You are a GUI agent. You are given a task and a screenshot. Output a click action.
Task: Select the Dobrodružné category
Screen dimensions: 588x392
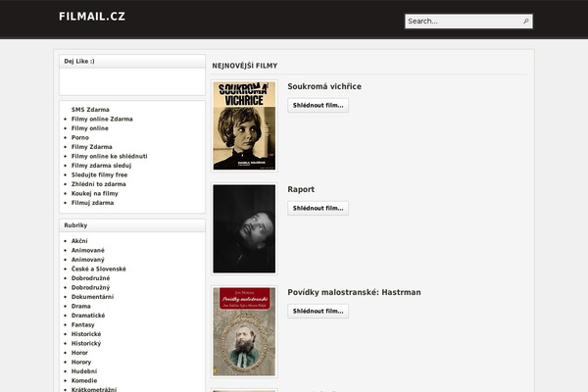click(90, 278)
